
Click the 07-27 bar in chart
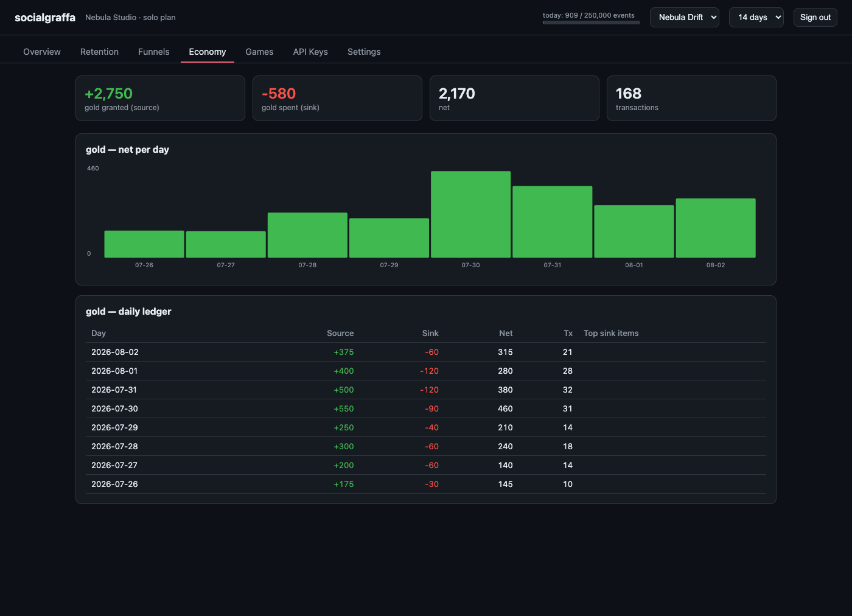[x=226, y=244]
